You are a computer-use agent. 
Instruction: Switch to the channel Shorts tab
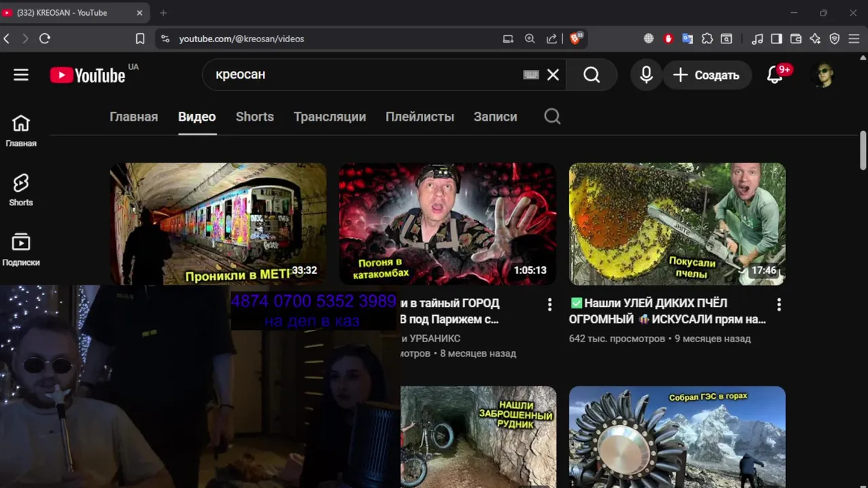point(255,117)
